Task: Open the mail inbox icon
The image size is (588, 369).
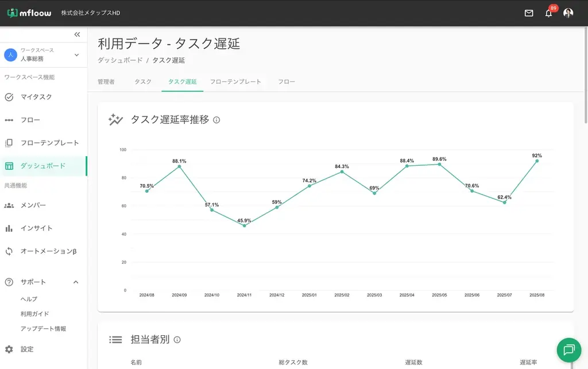Action: pos(529,13)
